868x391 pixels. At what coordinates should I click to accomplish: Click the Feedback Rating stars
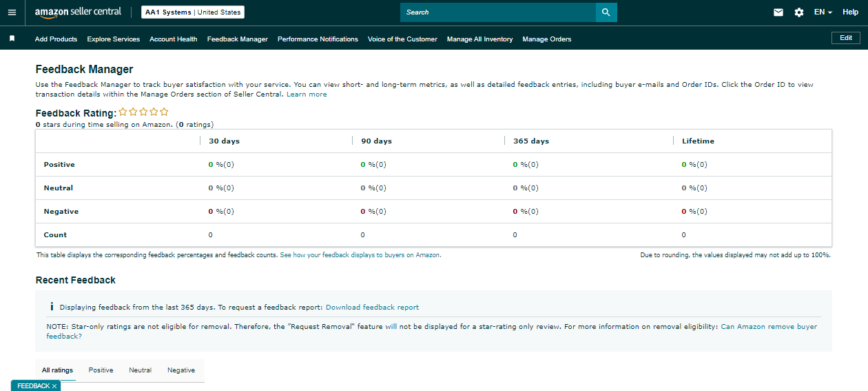click(143, 112)
